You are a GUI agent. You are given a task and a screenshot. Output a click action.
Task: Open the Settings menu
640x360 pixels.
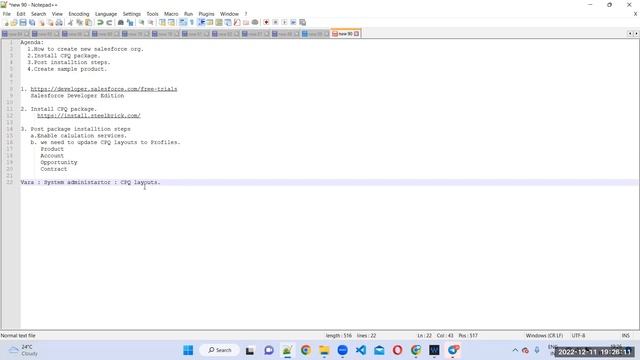point(131,14)
